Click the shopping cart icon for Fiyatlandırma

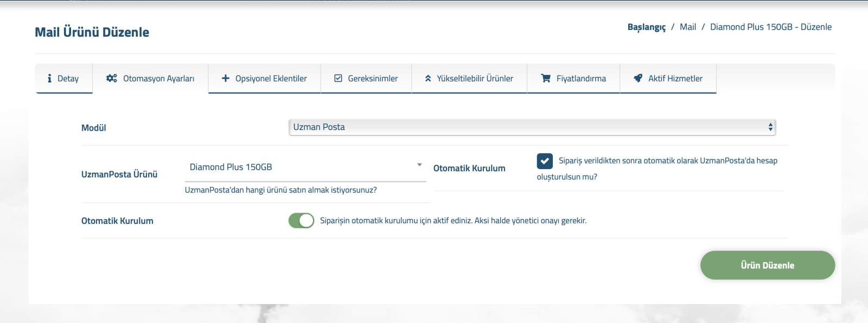coord(546,79)
